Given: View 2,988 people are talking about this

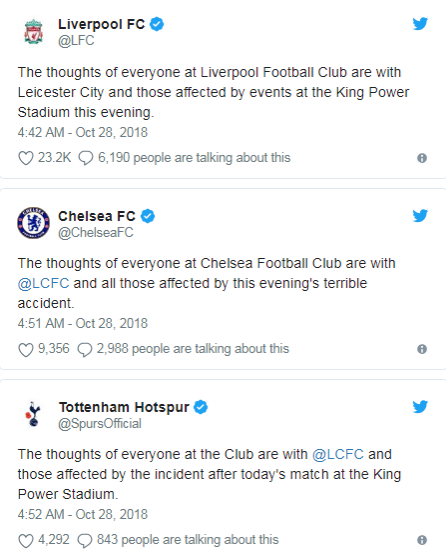Looking at the screenshot, I should (x=193, y=349).
